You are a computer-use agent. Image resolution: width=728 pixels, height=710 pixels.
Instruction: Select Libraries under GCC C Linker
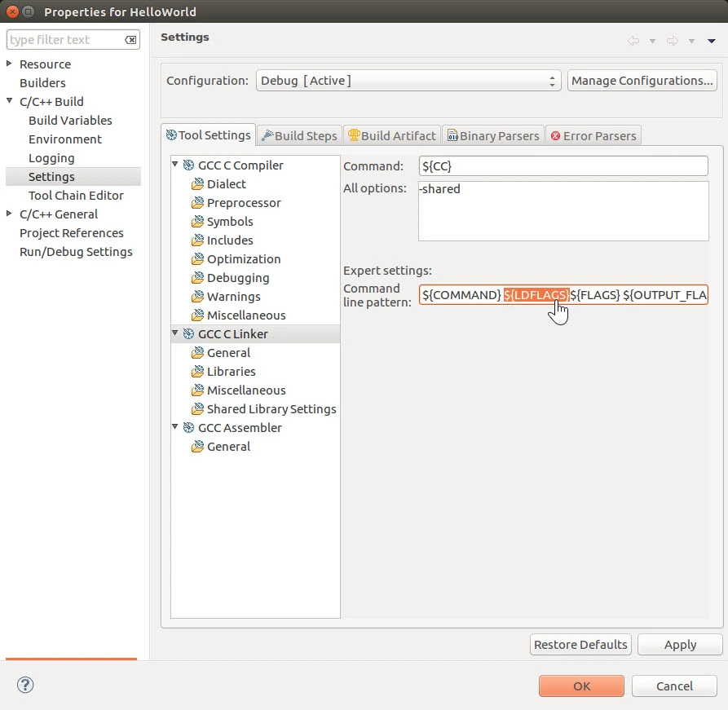[231, 372]
